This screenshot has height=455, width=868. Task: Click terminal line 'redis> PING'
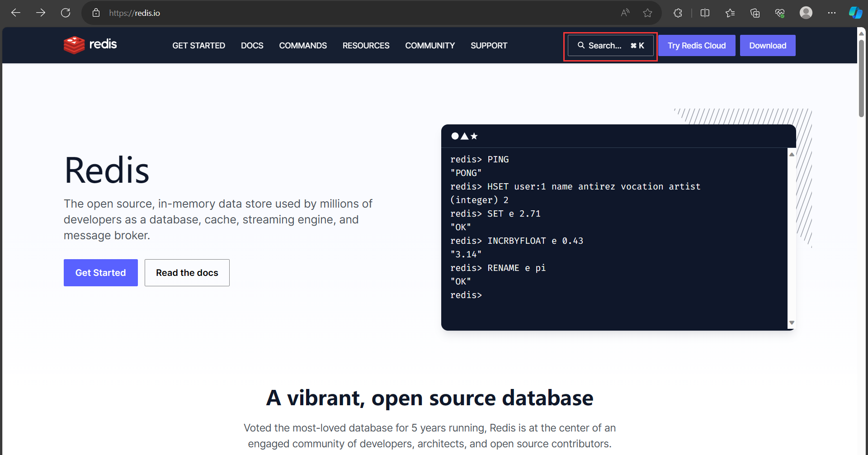tap(480, 159)
